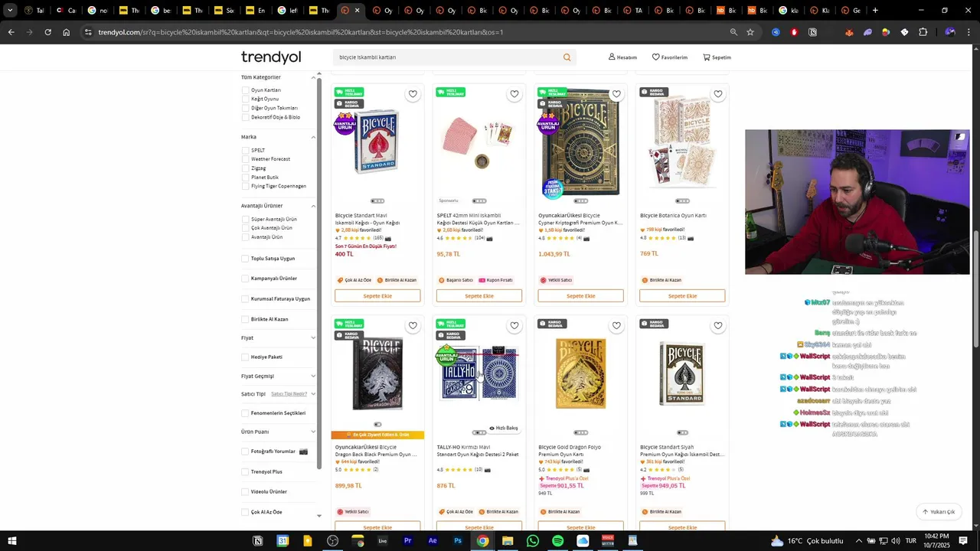The height and width of the screenshot is (551, 980).
Task: Open Chrome home page button
Action: pyautogui.click(x=67, y=32)
